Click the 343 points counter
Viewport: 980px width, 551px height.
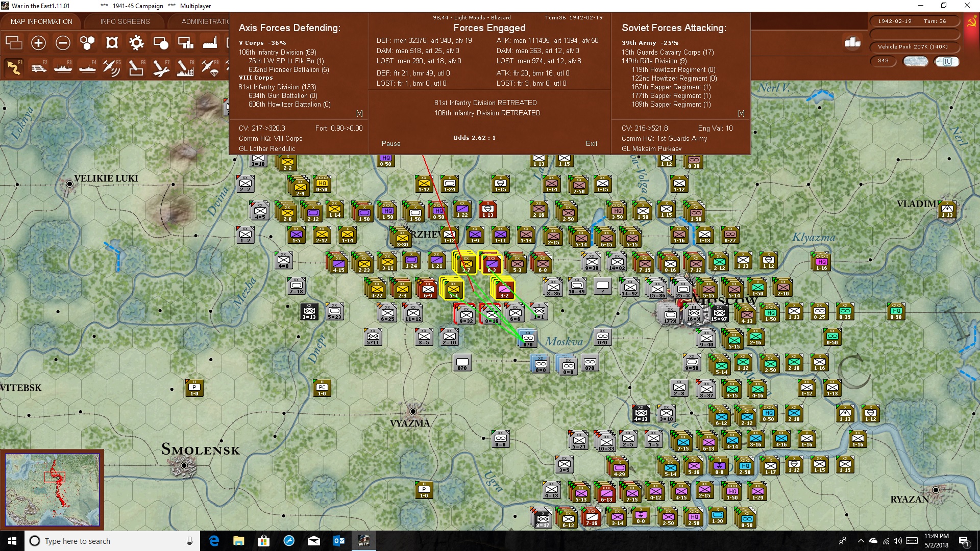(883, 61)
